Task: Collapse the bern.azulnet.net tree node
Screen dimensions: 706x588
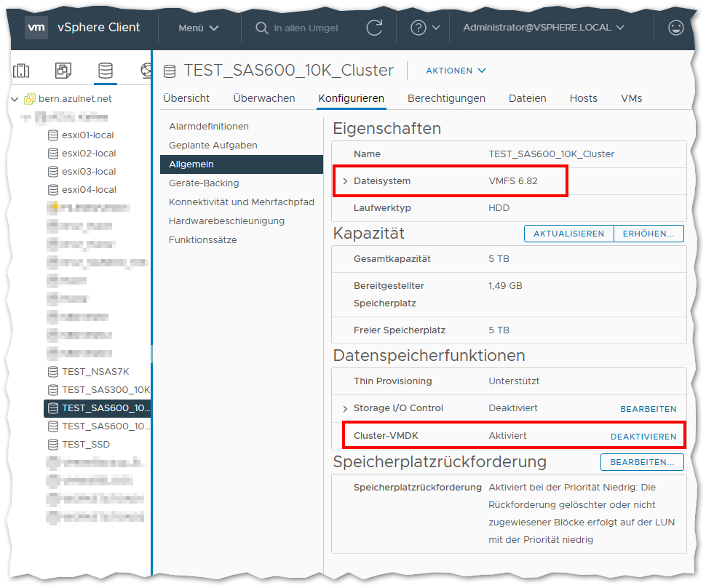Action: pyautogui.click(x=15, y=99)
